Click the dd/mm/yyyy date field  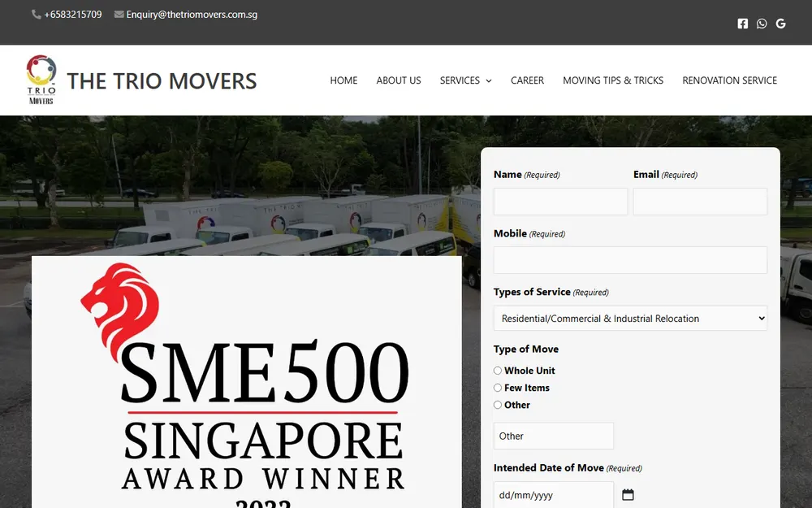[554, 495]
